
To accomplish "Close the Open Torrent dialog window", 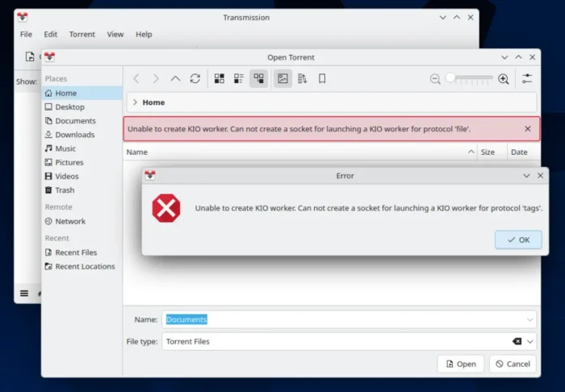I will tap(532, 57).
